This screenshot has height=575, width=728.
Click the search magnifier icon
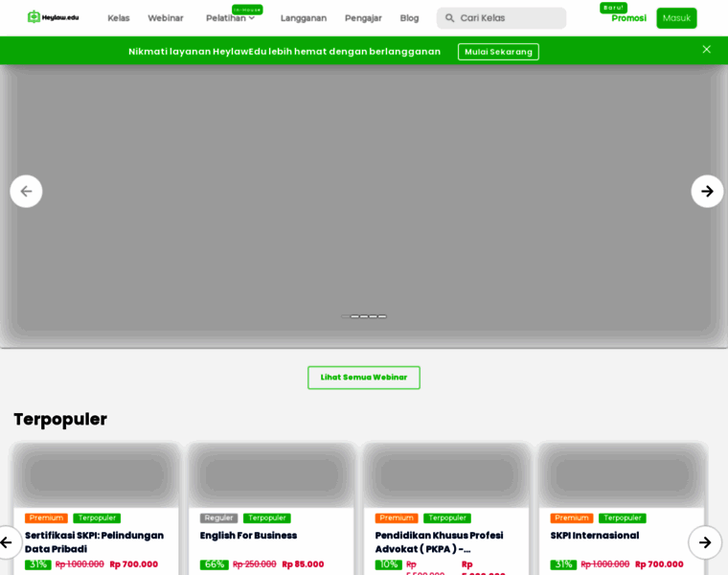[449, 18]
